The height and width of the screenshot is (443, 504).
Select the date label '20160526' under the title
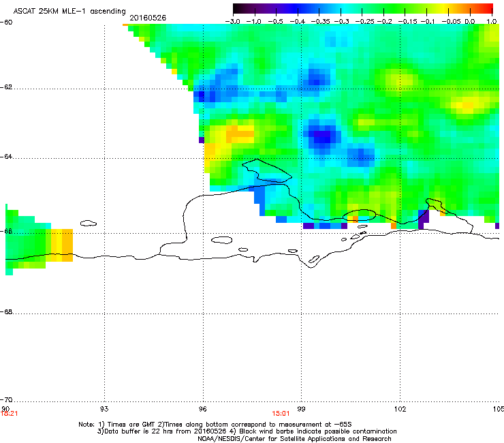148,18
